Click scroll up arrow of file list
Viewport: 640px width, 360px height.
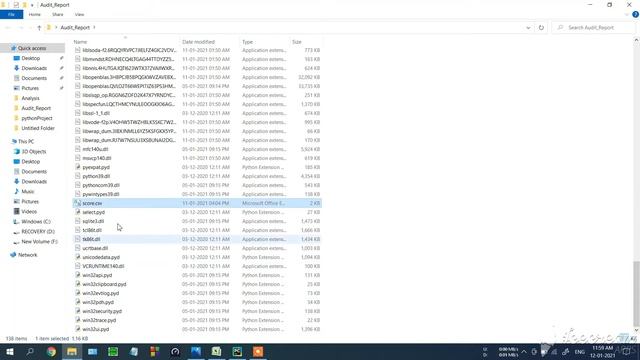636,40
